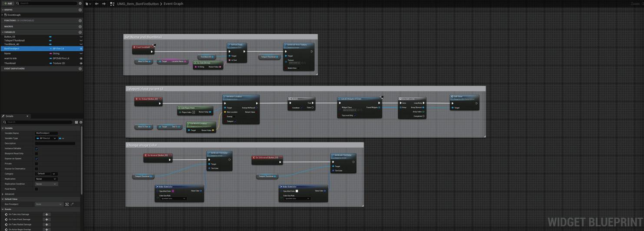Image resolution: width=644 pixels, height=231 pixels.
Task: Open container type dropdown next to Variable Type
Action: [x=62, y=138]
